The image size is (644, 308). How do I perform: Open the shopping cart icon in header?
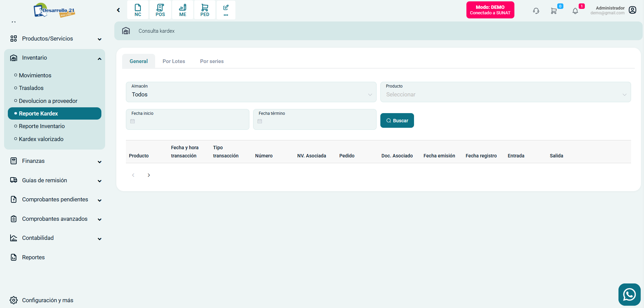pyautogui.click(x=554, y=11)
